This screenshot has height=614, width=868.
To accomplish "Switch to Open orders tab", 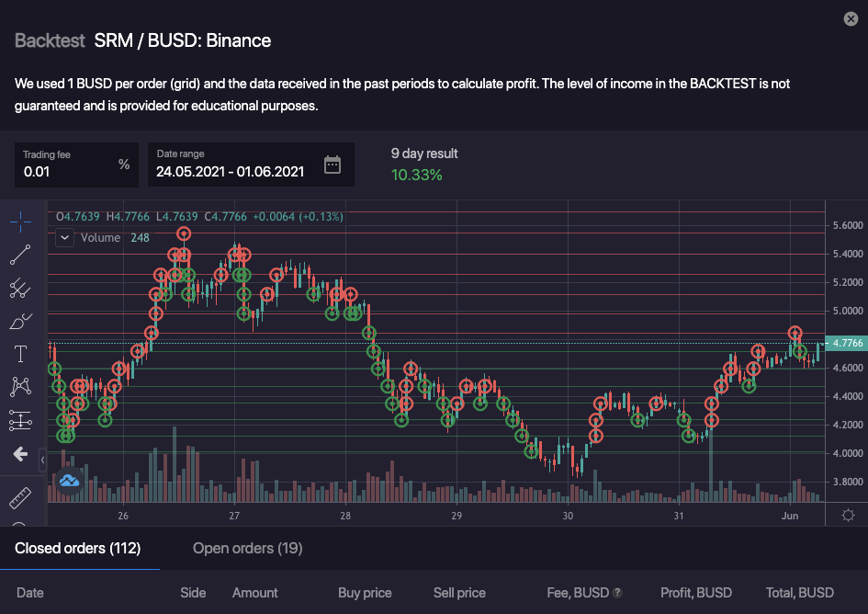I will pos(247,549).
